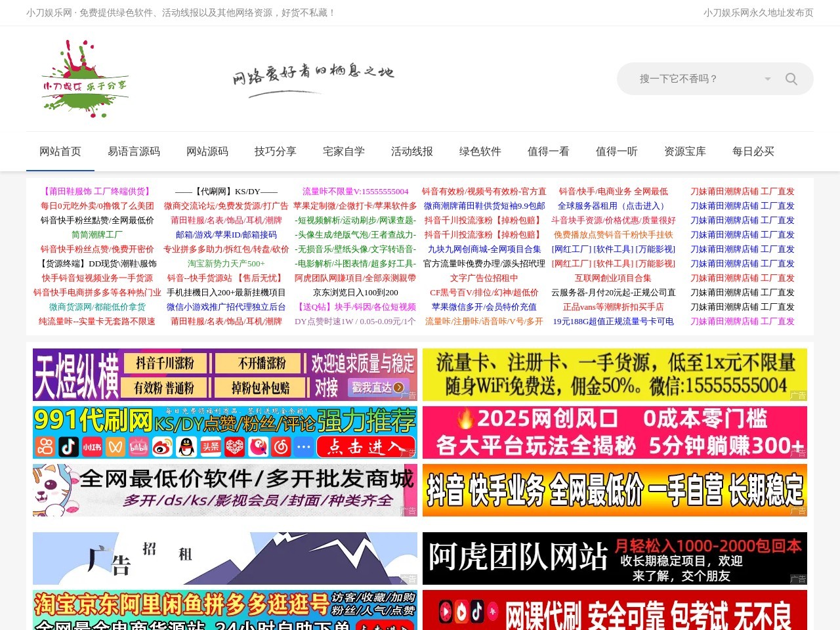Focus the 搜一下它不香吗 search field
840x630 pixels.
[x=696, y=79]
